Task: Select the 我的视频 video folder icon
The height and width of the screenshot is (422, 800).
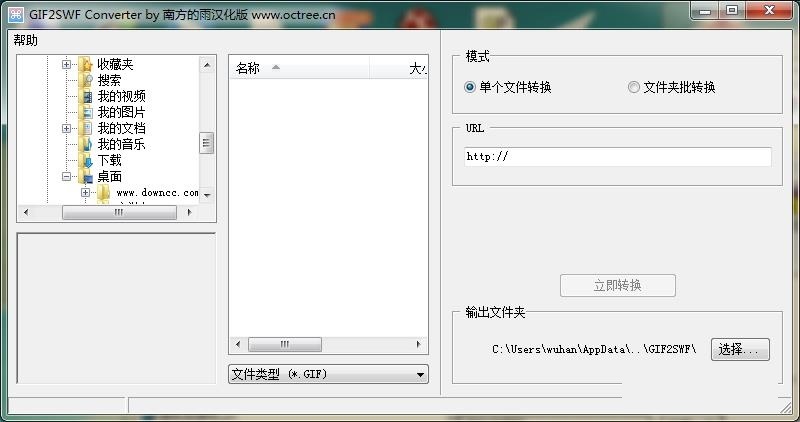Action: point(87,97)
